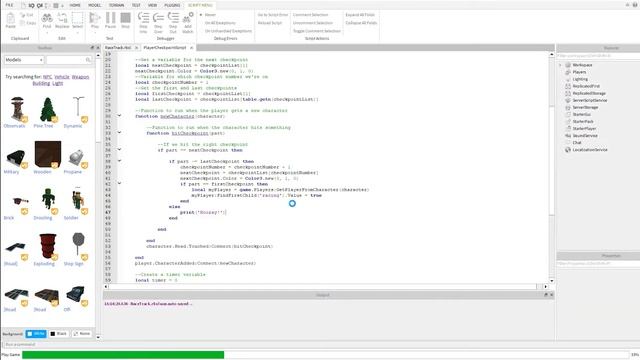Stop the running test
640x360 pixels.
(125, 20)
